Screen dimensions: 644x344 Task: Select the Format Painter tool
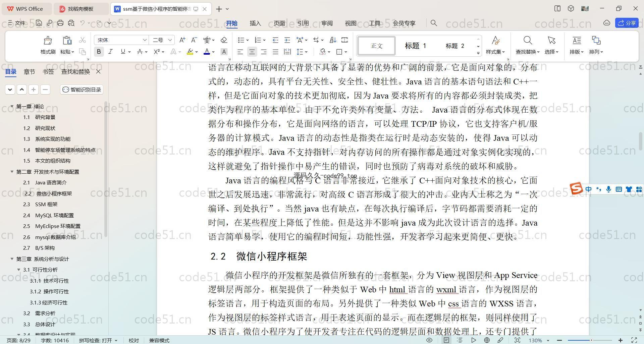[48, 45]
